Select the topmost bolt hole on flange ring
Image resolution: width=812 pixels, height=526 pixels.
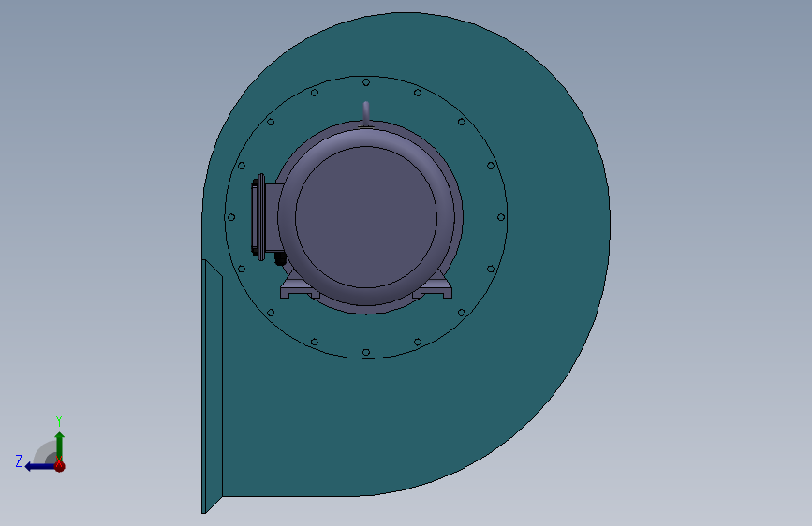pos(366,82)
